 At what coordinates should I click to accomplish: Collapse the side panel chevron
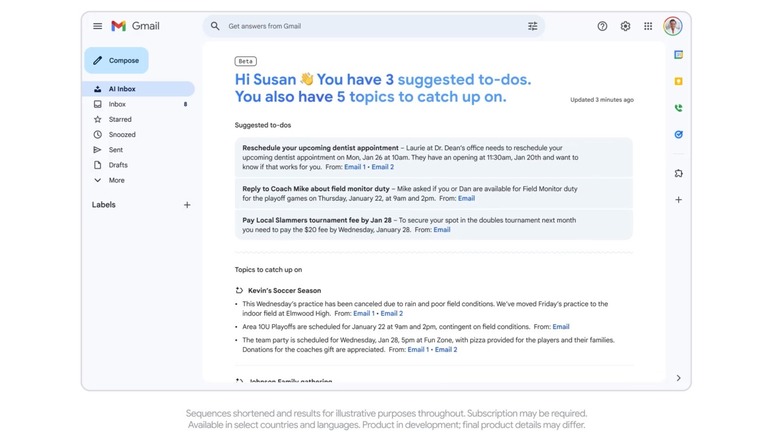679,378
